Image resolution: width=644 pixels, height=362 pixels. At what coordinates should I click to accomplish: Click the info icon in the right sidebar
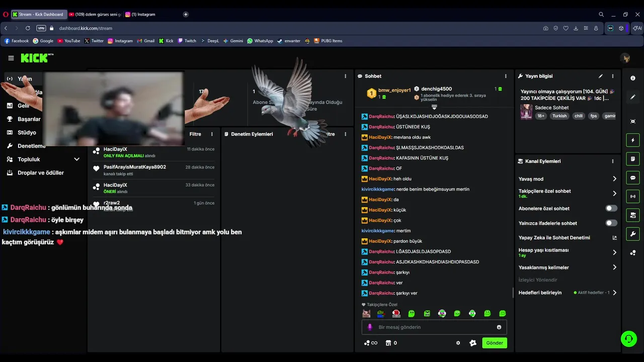click(633, 78)
